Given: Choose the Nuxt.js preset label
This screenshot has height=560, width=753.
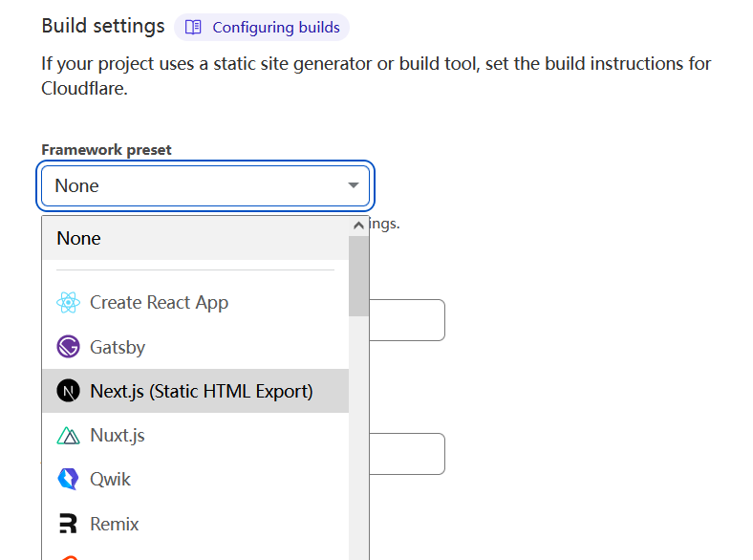Looking at the screenshot, I should (118, 436).
